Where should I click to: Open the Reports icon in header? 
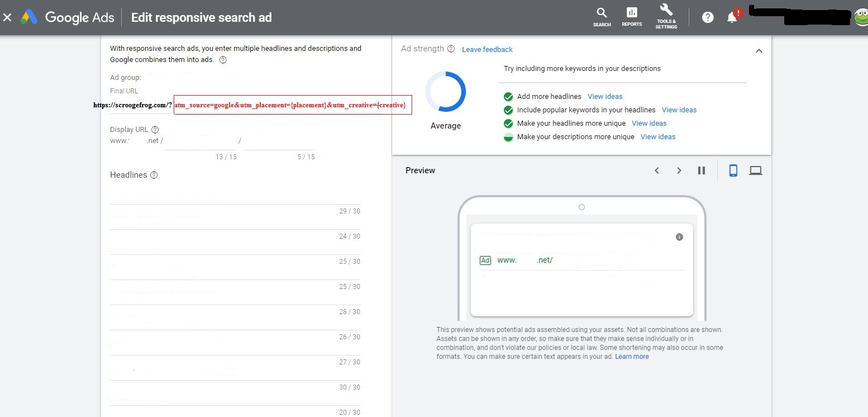pos(632,17)
